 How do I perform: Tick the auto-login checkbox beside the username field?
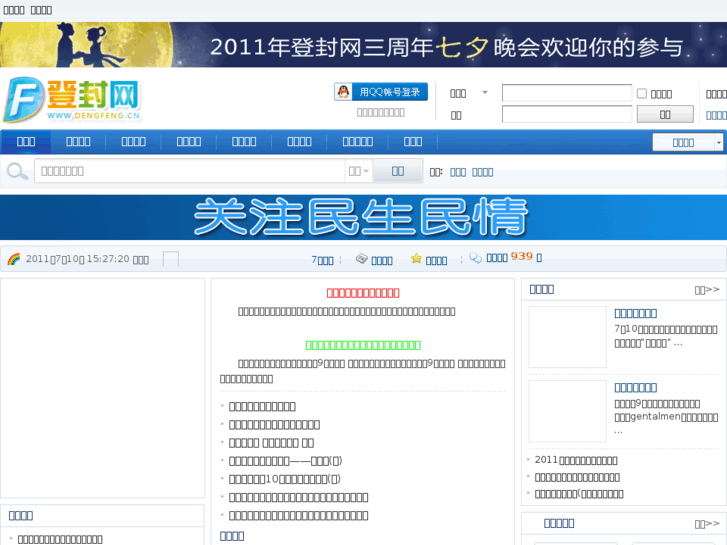[x=642, y=94]
